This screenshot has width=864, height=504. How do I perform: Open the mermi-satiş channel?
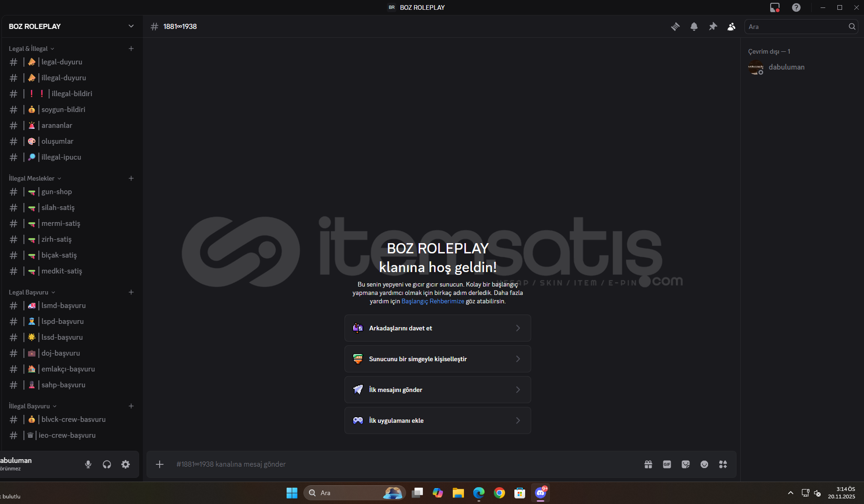pyautogui.click(x=71, y=224)
